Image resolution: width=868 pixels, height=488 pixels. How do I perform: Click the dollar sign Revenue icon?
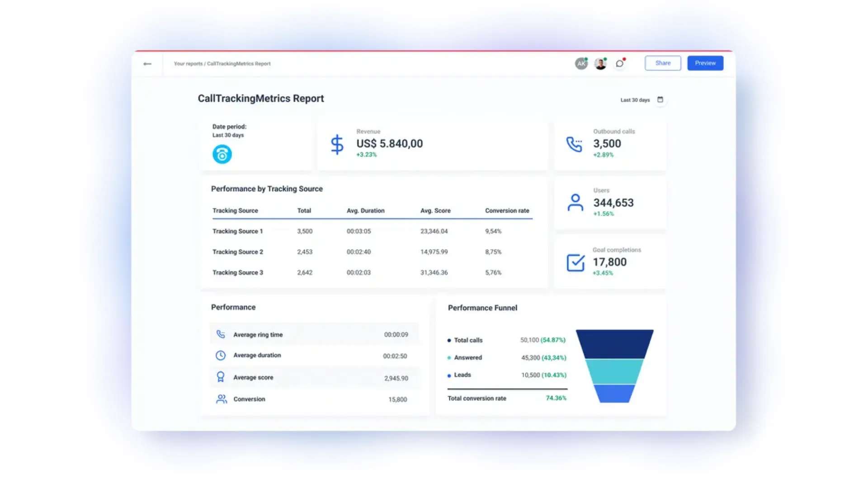pyautogui.click(x=337, y=145)
